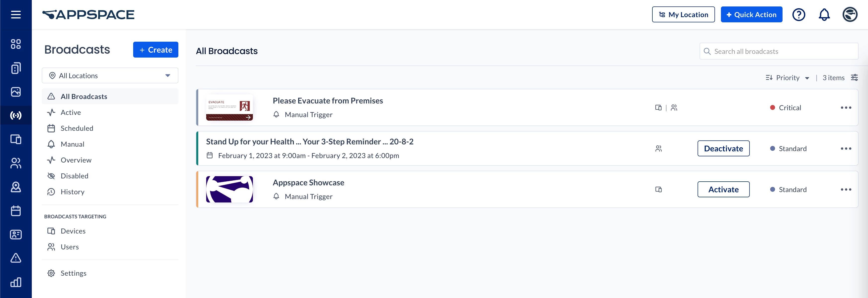
Task: Click the Create broadcast button
Action: (x=156, y=50)
